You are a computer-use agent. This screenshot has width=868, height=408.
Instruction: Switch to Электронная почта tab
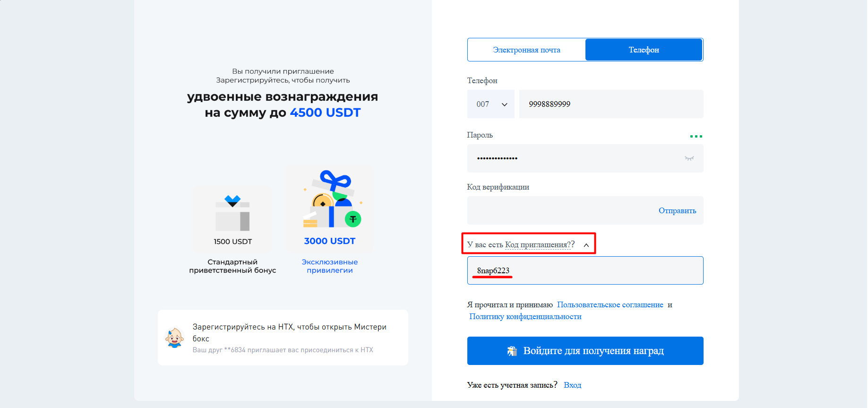coord(526,50)
